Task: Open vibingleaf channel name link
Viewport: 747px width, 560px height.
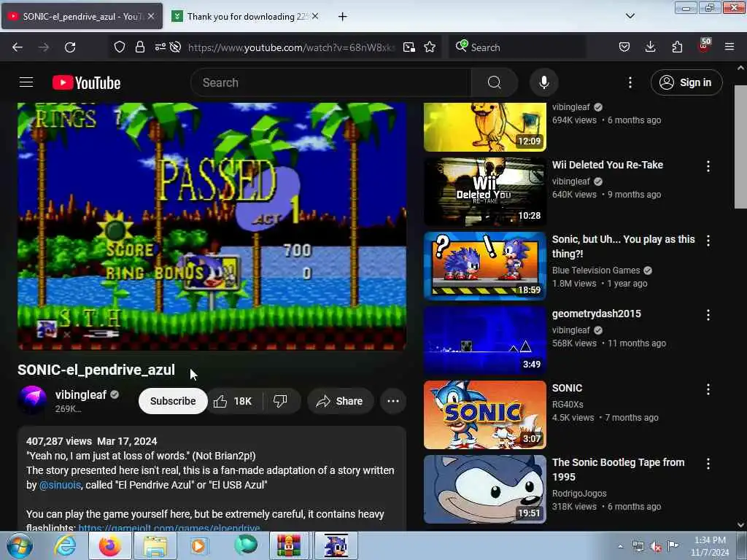Action: click(81, 394)
